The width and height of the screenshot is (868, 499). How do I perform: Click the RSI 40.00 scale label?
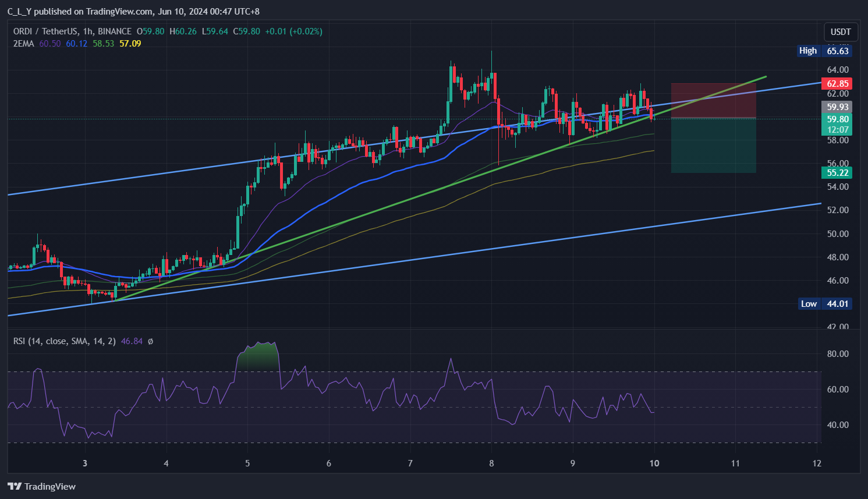[x=838, y=425]
